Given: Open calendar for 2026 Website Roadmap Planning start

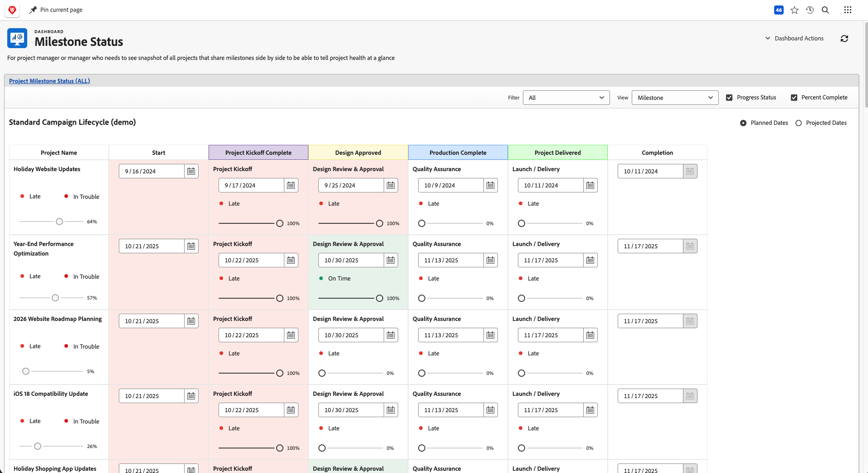Looking at the screenshot, I should tap(191, 321).
